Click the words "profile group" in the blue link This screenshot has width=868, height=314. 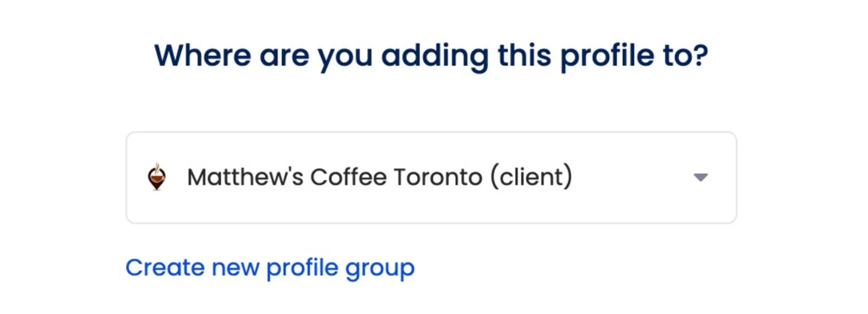coord(340,268)
